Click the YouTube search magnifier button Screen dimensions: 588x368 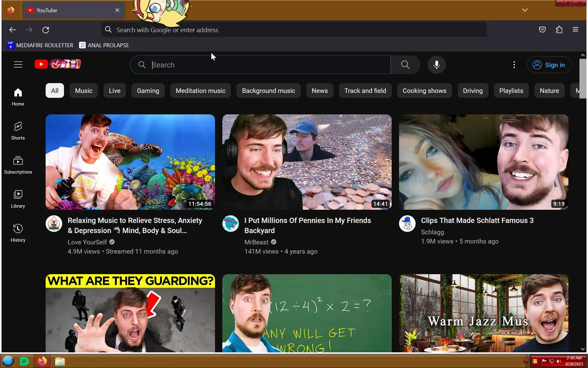pos(405,65)
